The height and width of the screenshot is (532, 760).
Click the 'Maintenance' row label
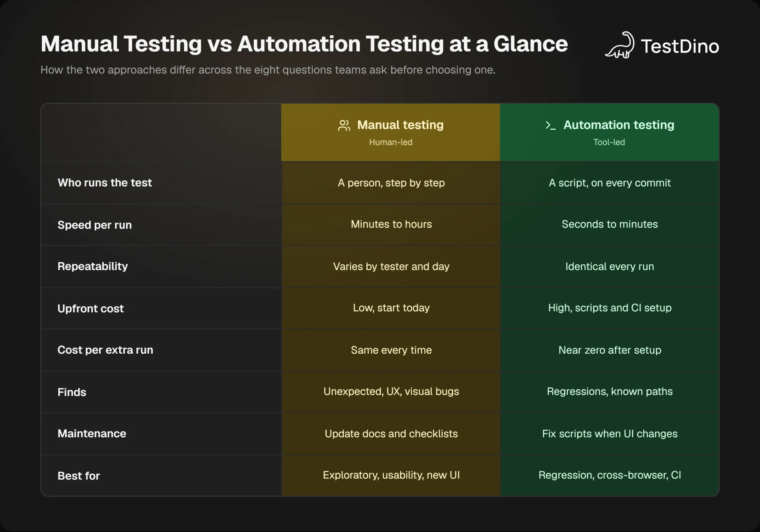(92, 433)
